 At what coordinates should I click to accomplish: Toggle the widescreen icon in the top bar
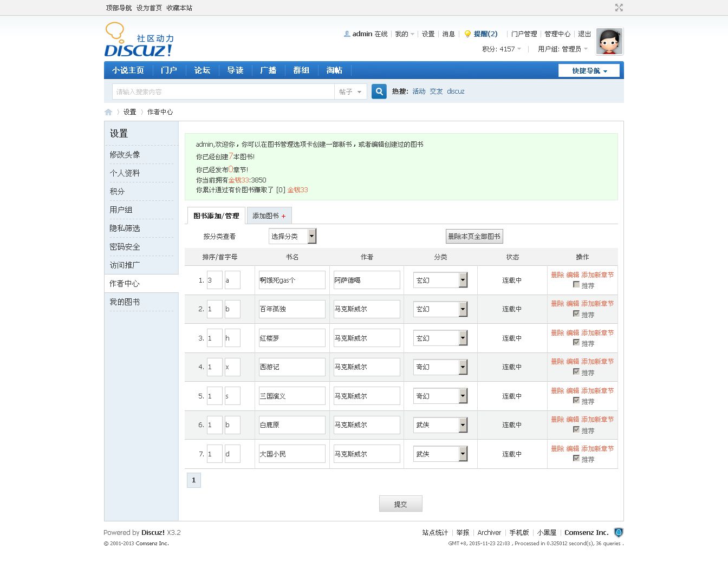coord(619,8)
